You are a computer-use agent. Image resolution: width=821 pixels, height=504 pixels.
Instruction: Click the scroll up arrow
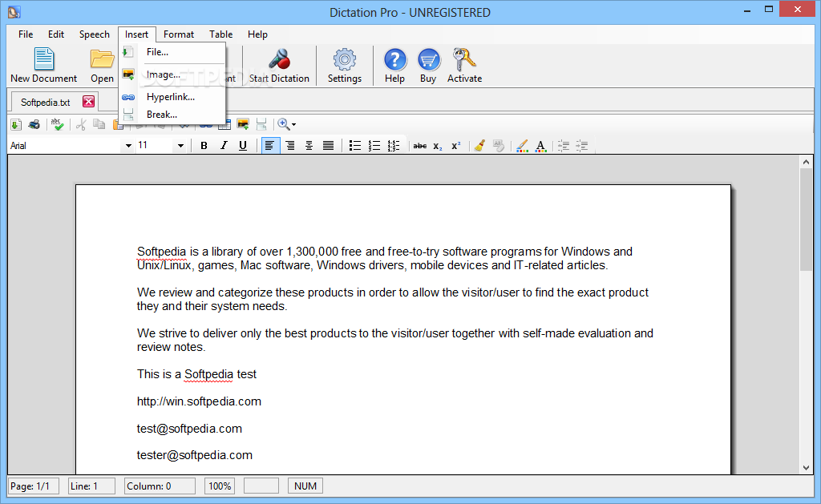tap(806, 162)
